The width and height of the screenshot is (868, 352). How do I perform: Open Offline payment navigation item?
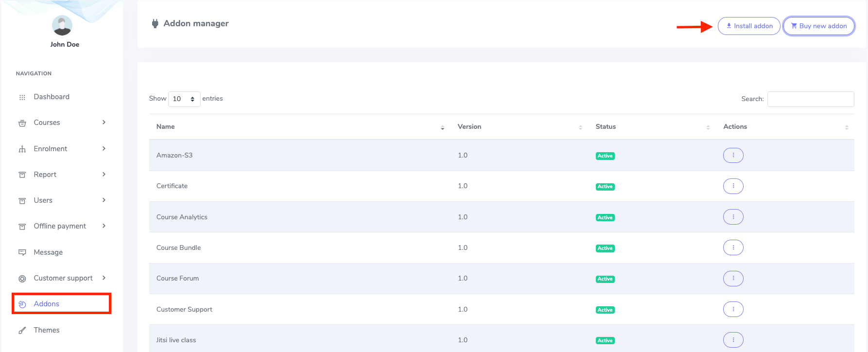60,226
